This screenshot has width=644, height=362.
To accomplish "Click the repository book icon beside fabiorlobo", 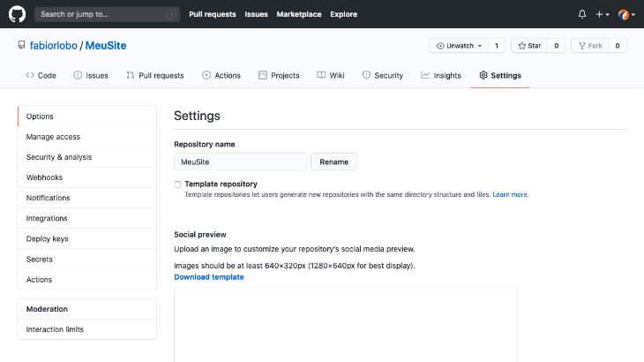I will [21, 45].
